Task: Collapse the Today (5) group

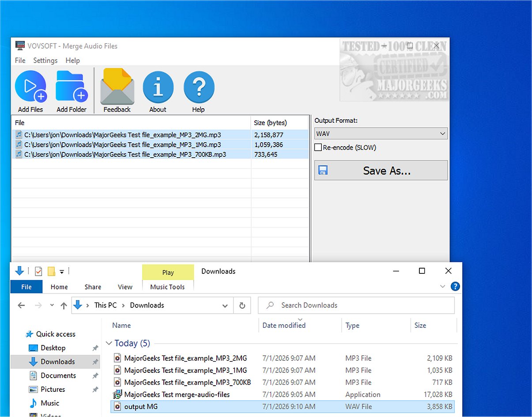Action: click(109, 343)
